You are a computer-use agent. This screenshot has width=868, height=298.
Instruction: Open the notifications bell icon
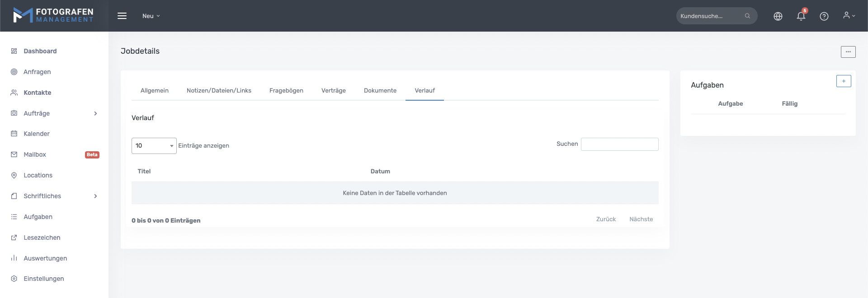coord(801,16)
